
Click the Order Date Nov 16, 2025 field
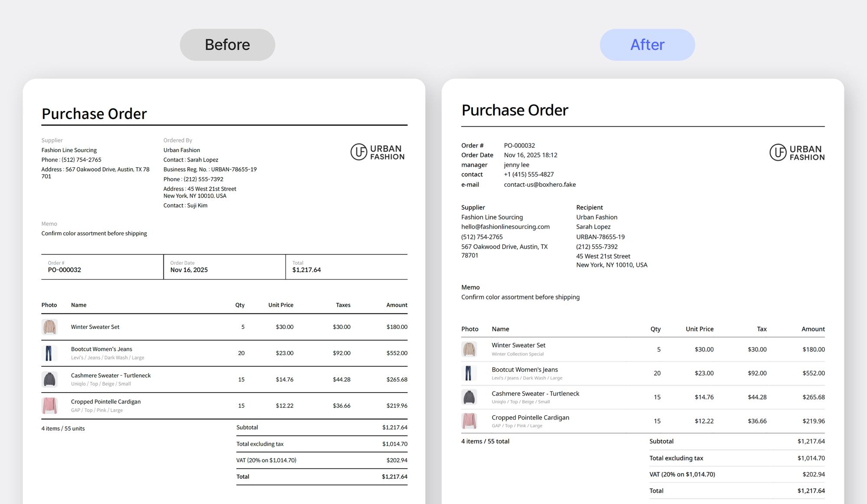(189, 269)
